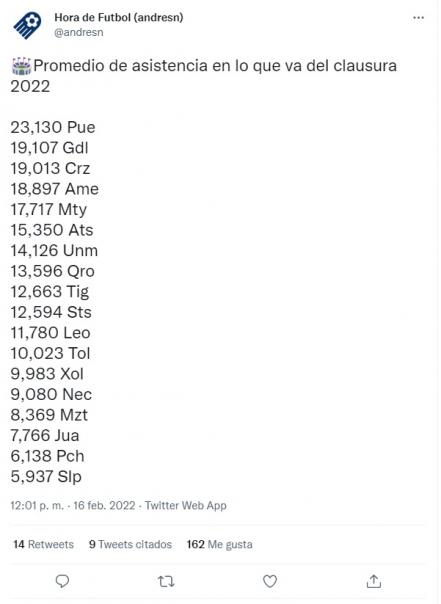Open Hora de Futbol (andresn) display name
The width and height of the screenshot is (441, 604).
(119, 17)
